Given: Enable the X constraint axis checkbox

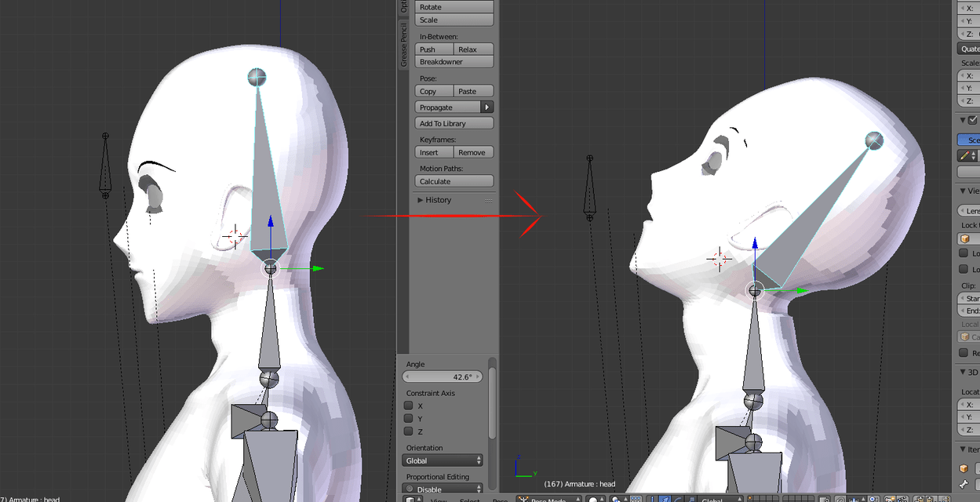Looking at the screenshot, I should (409, 406).
